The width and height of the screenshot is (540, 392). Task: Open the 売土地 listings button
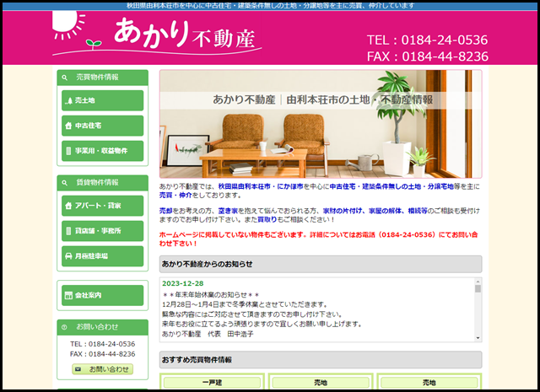point(103,100)
